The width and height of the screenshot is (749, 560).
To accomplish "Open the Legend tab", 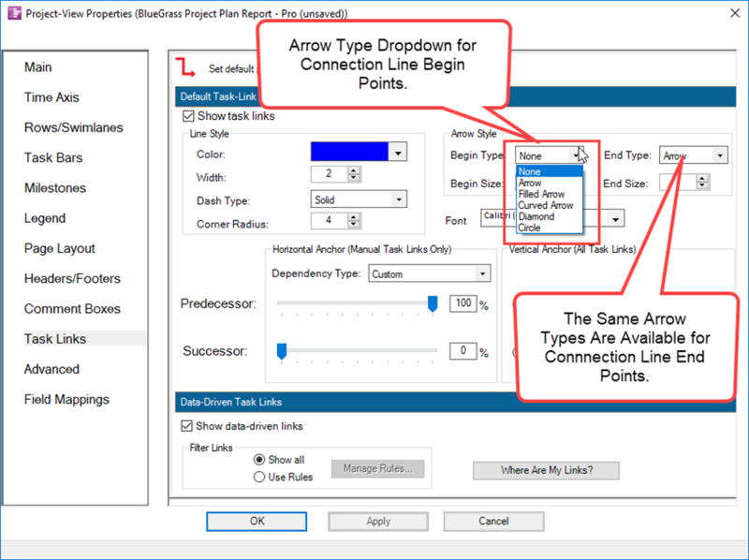I will click(x=45, y=218).
